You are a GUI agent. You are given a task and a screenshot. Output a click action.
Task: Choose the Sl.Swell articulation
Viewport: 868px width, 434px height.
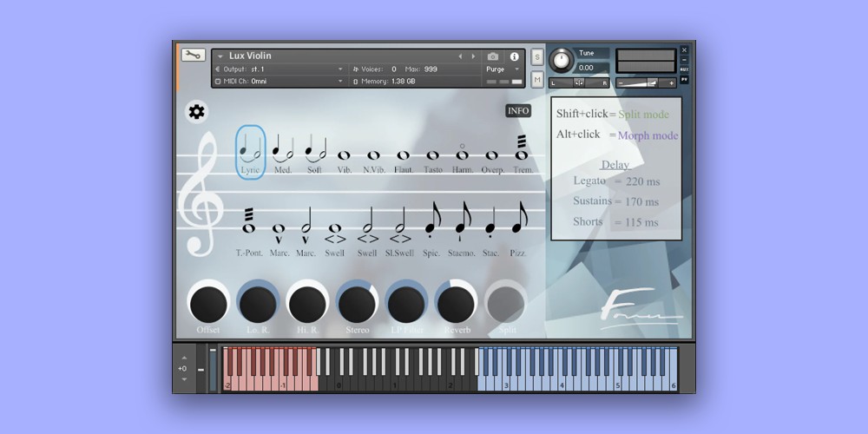coord(400,227)
